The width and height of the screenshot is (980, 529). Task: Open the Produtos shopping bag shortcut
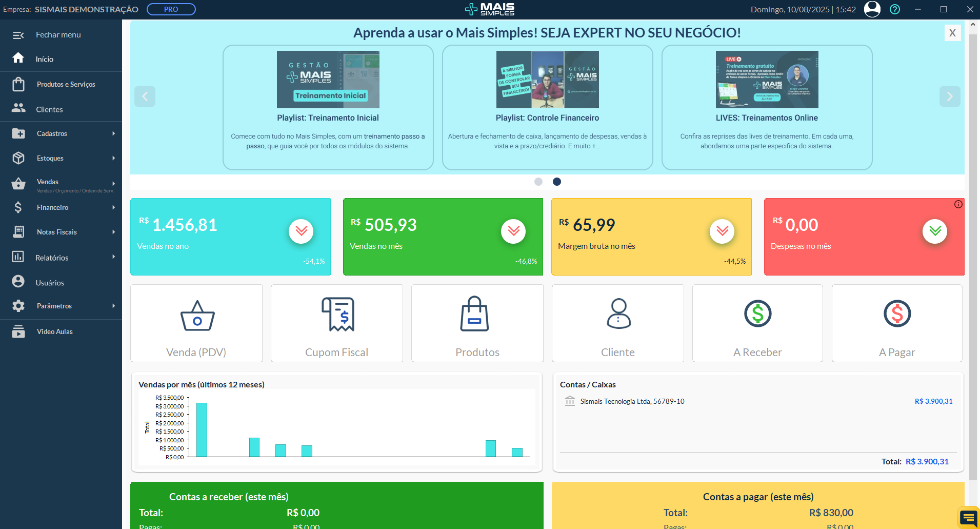474,315
